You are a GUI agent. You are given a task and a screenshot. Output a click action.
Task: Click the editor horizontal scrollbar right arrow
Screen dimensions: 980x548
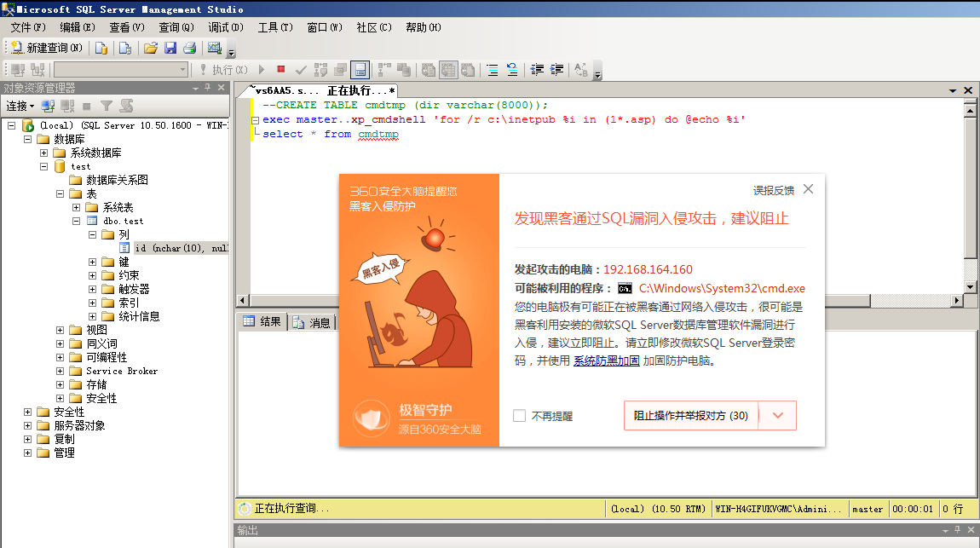956,301
